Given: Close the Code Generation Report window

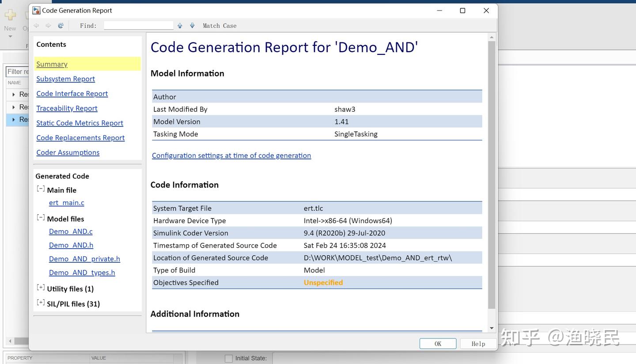Looking at the screenshot, I should 486,11.
